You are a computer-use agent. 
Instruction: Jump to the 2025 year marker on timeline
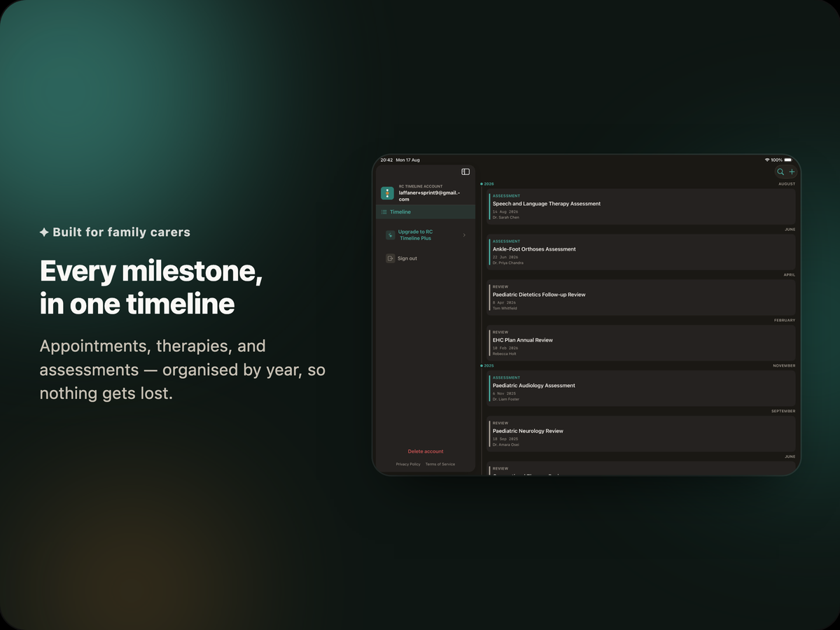pyautogui.click(x=487, y=365)
